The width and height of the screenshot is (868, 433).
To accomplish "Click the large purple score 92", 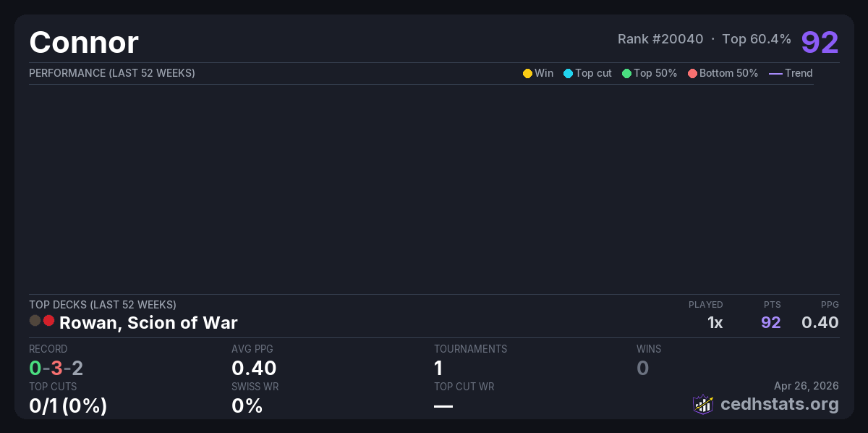I will [820, 43].
